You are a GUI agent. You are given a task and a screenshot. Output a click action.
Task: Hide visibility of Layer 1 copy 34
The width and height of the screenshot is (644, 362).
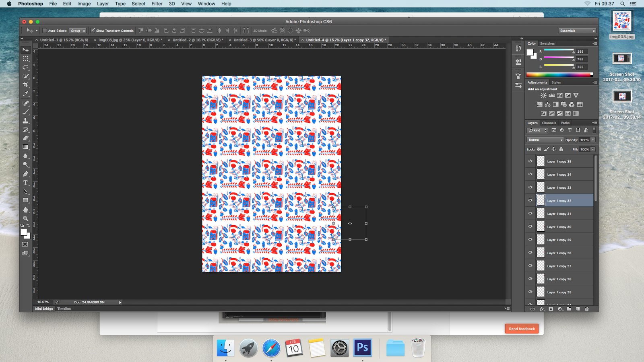pyautogui.click(x=530, y=174)
